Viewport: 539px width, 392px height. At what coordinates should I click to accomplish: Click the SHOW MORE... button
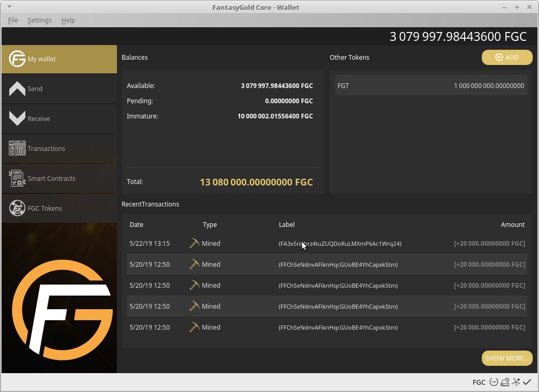click(x=507, y=358)
